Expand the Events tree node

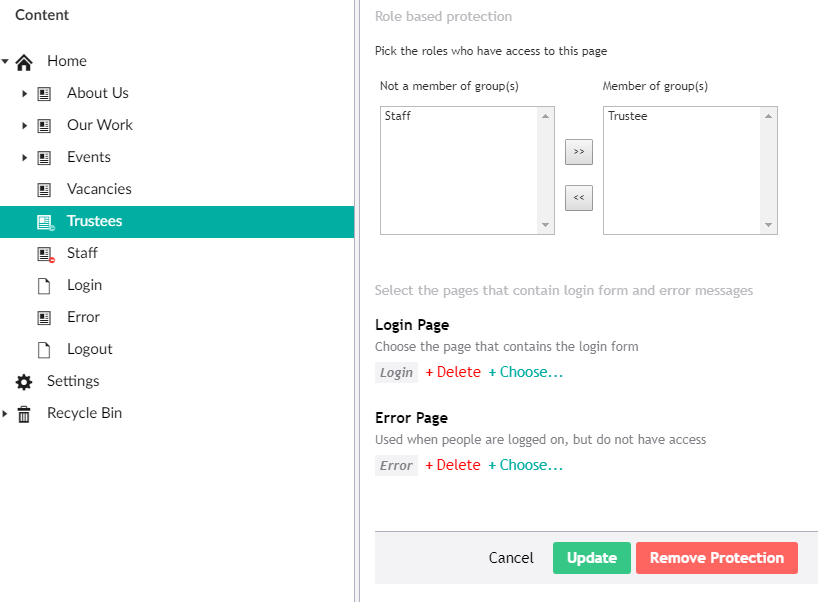click(24, 158)
